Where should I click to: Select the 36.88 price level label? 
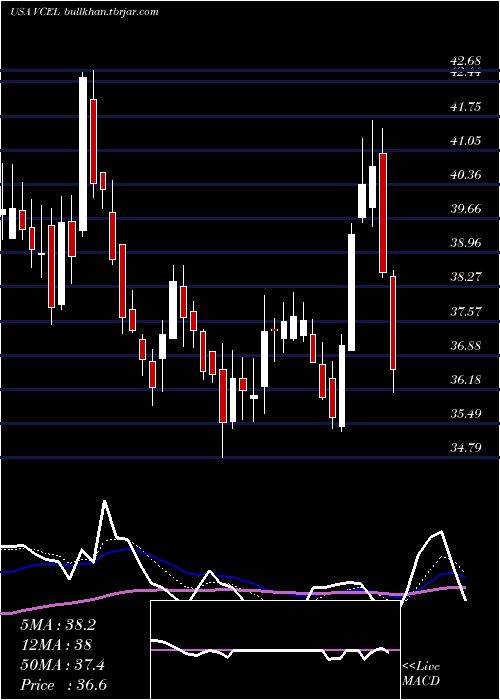click(466, 346)
